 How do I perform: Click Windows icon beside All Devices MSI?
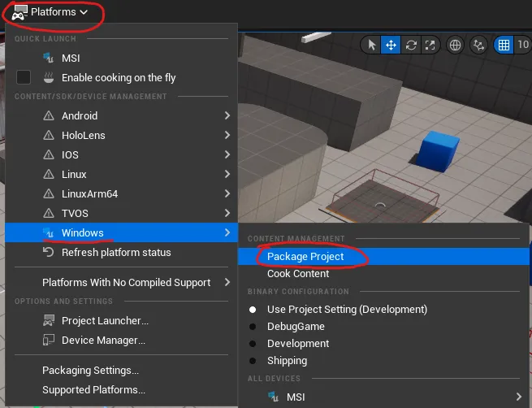(273, 397)
